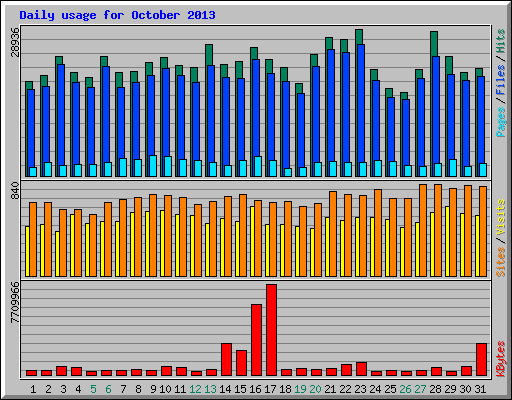Click green weekend day label "27"
Screen dimensions: 512x400
pyautogui.click(x=420, y=389)
